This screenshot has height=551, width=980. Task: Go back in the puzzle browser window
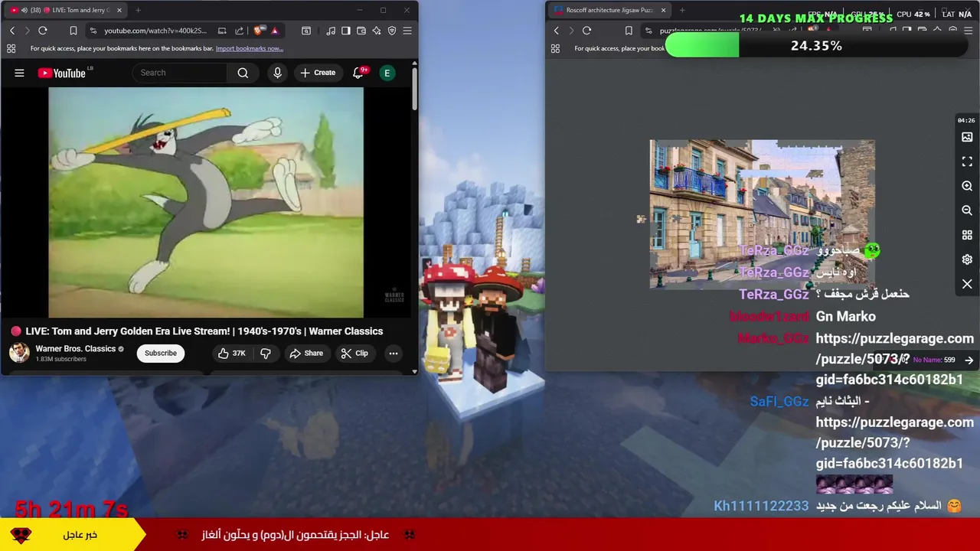point(556,31)
